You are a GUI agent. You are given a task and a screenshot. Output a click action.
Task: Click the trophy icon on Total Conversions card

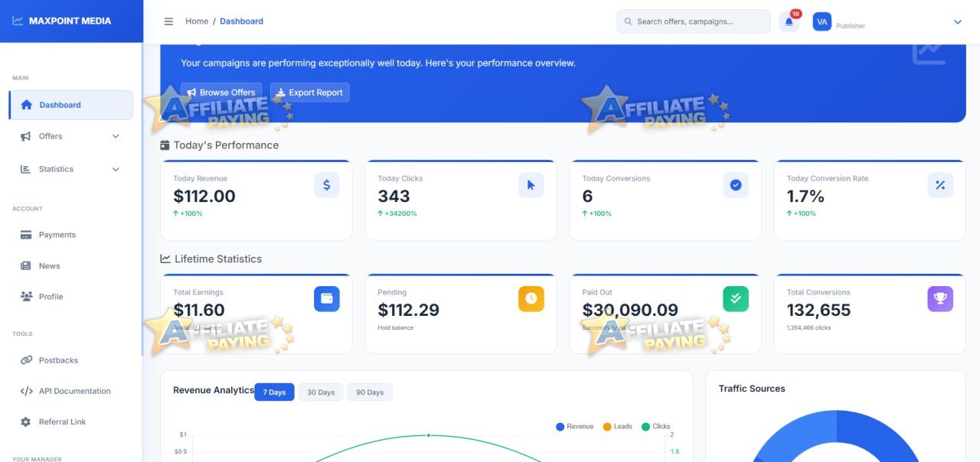(x=940, y=299)
